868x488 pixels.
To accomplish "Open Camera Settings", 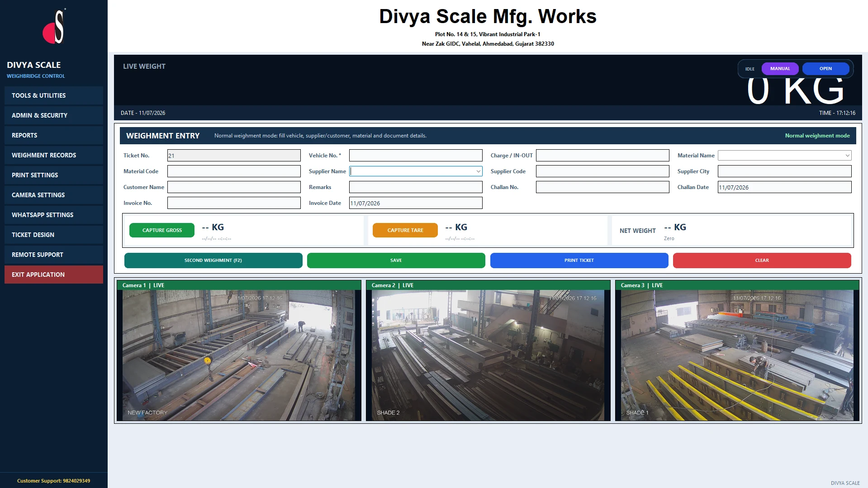I will pyautogui.click(x=54, y=195).
